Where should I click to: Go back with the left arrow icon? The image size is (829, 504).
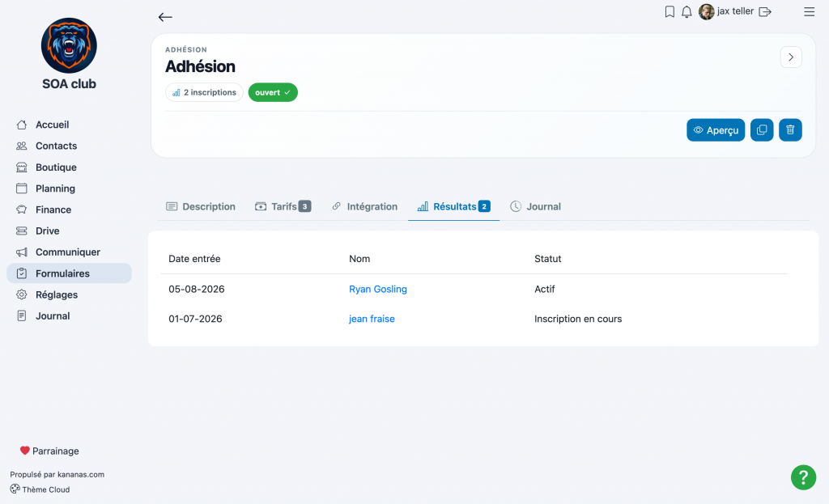pyautogui.click(x=165, y=17)
